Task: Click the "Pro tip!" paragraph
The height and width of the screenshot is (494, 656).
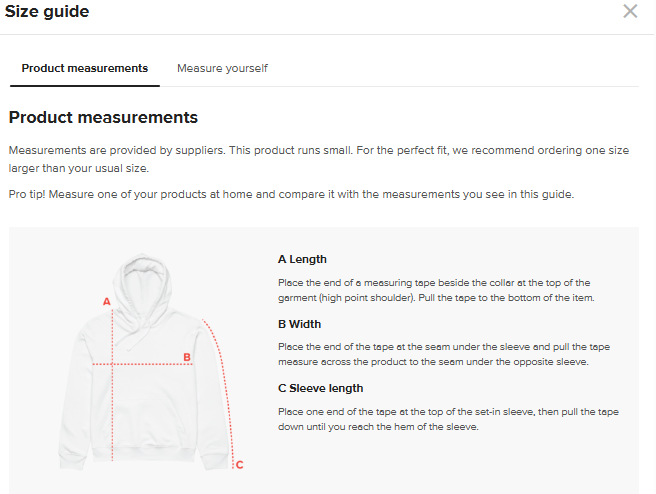Action: click(x=291, y=194)
